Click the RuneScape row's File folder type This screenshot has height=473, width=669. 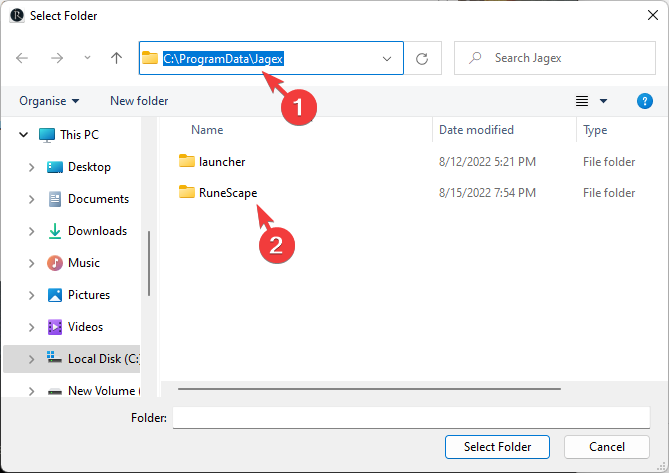[609, 193]
